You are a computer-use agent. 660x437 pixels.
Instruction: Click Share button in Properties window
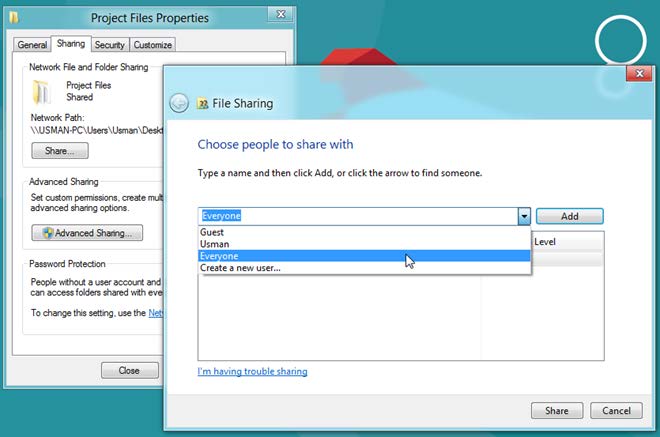coord(60,151)
